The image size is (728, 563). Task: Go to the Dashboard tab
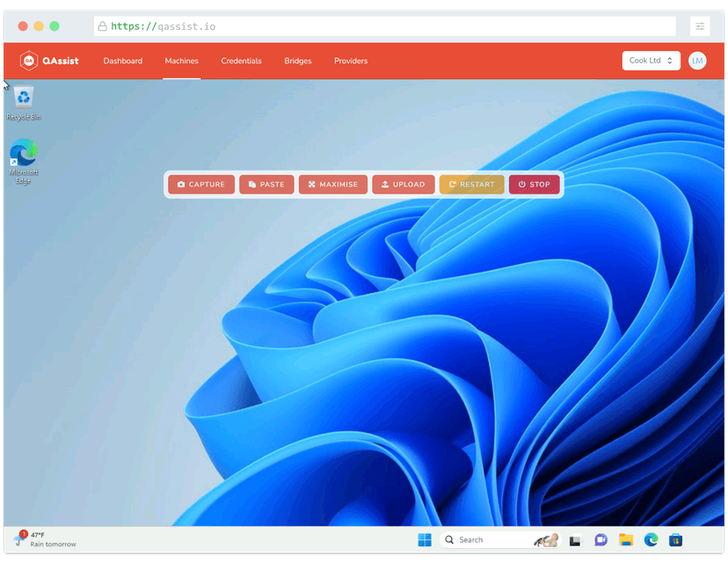coord(122,61)
